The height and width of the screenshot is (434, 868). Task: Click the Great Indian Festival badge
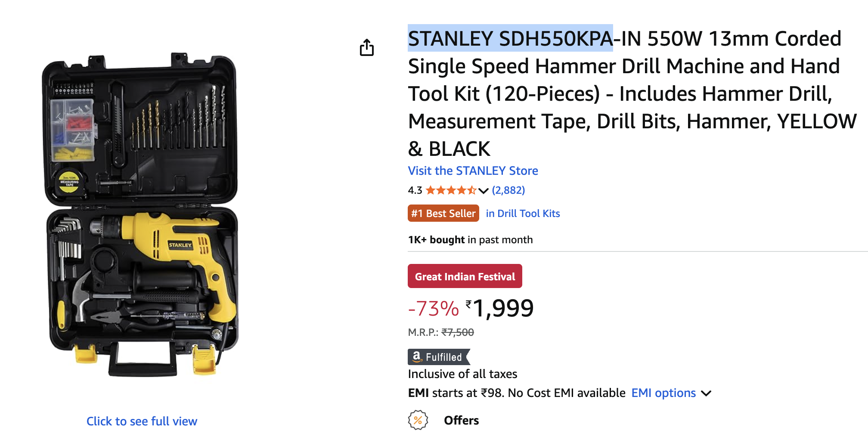[x=465, y=276]
